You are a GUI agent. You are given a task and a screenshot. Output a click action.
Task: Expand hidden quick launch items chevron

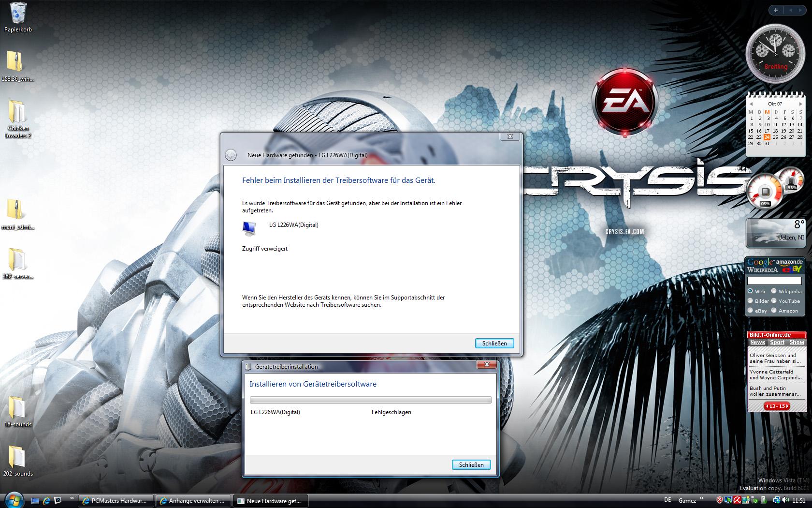[72, 498]
